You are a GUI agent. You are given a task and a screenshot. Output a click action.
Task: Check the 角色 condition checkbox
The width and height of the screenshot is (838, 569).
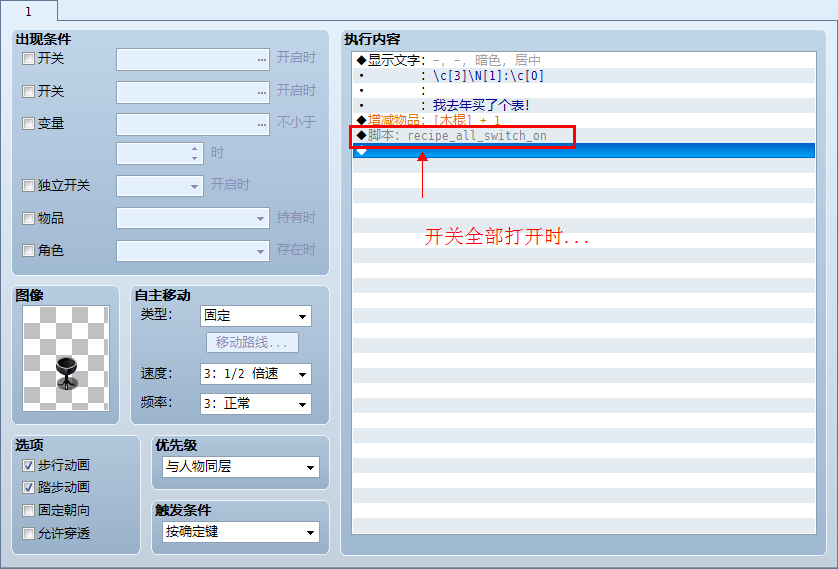28,251
